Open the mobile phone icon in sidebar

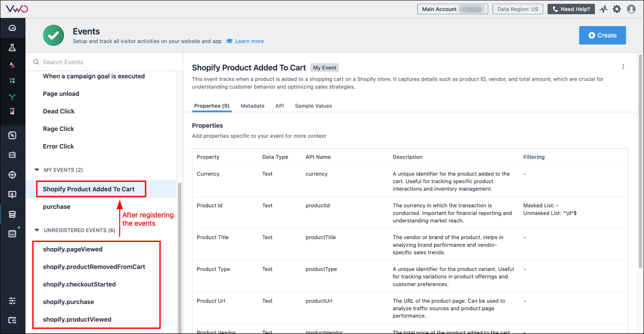click(x=12, y=111)
